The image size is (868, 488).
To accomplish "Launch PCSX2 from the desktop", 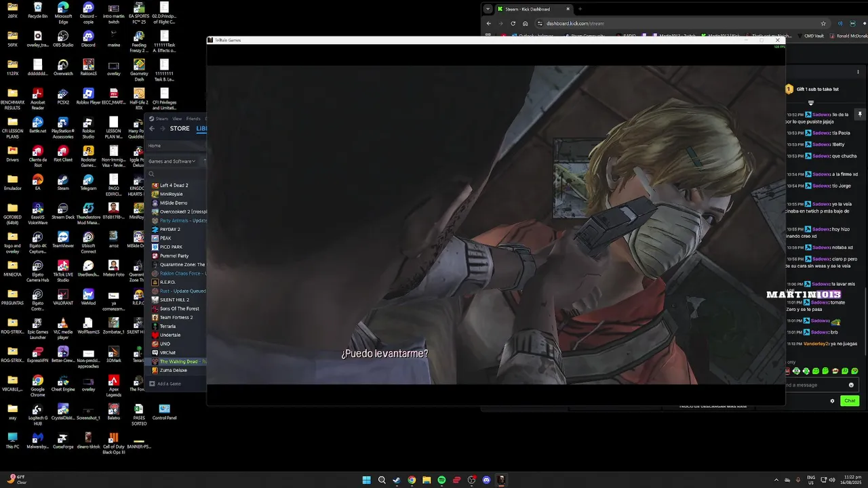I will pos(63,96).
